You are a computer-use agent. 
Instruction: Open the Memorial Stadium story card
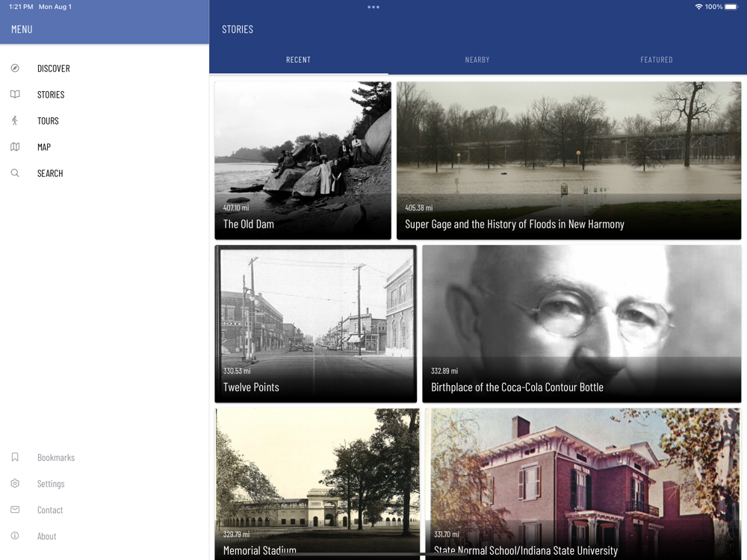(x=317, y=484)
